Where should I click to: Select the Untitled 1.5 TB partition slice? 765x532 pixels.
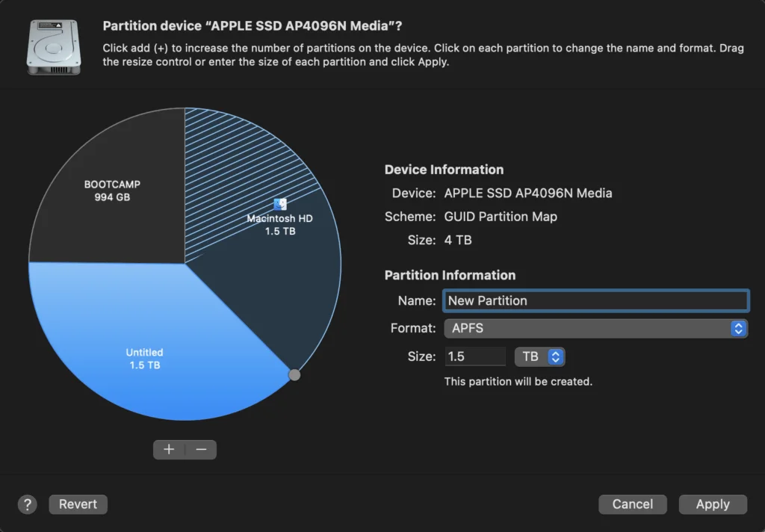tap(144, 359)
